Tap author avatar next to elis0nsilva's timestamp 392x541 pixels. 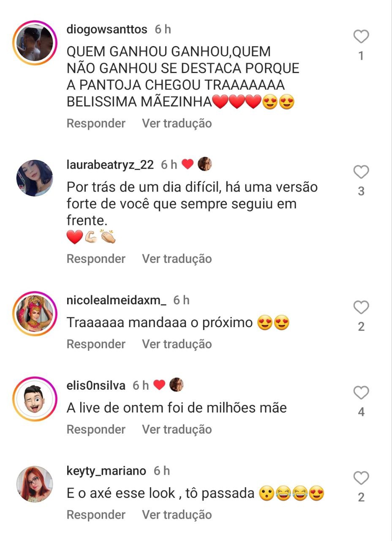[177, 385]
